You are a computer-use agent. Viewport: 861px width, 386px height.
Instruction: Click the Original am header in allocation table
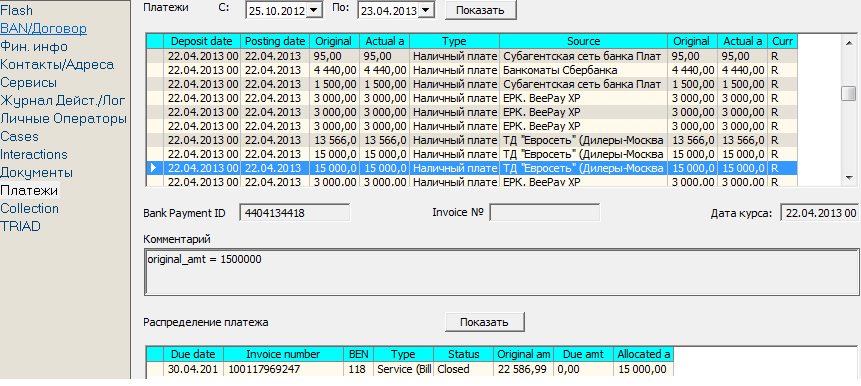point(523,354)
